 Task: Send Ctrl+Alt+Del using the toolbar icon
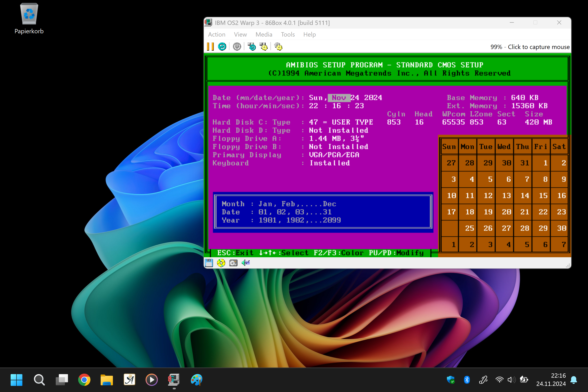[x=252, y=47]
